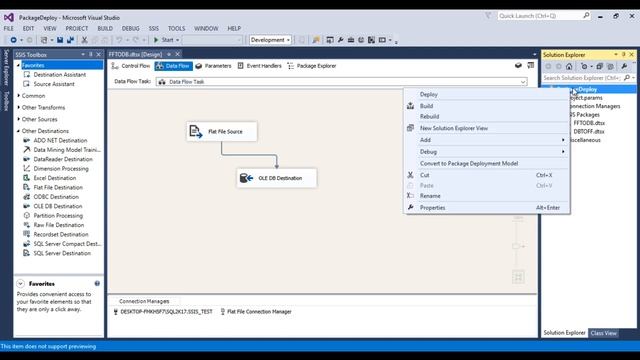The height and width of the screenshot is (360, 640).
Task: Select DBTOFF.dtsx in Solution Explorer
Action: coord(589,131)
